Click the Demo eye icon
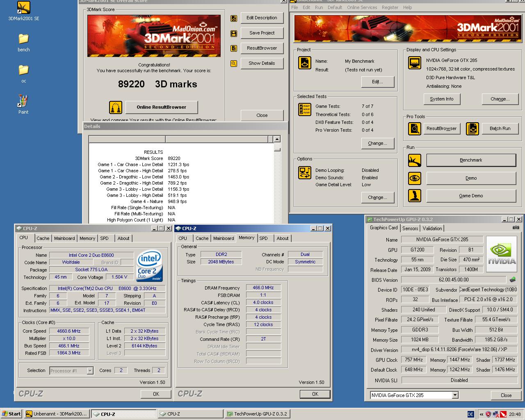This screenshot has height=420, width=525. (x=415, y=178)
